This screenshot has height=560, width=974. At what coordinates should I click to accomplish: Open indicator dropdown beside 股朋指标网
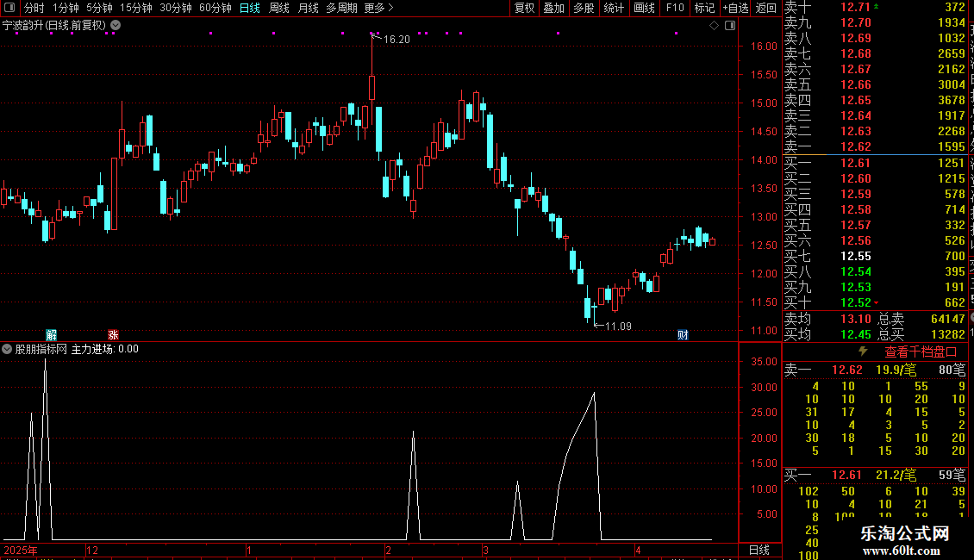tap(7, 349)
